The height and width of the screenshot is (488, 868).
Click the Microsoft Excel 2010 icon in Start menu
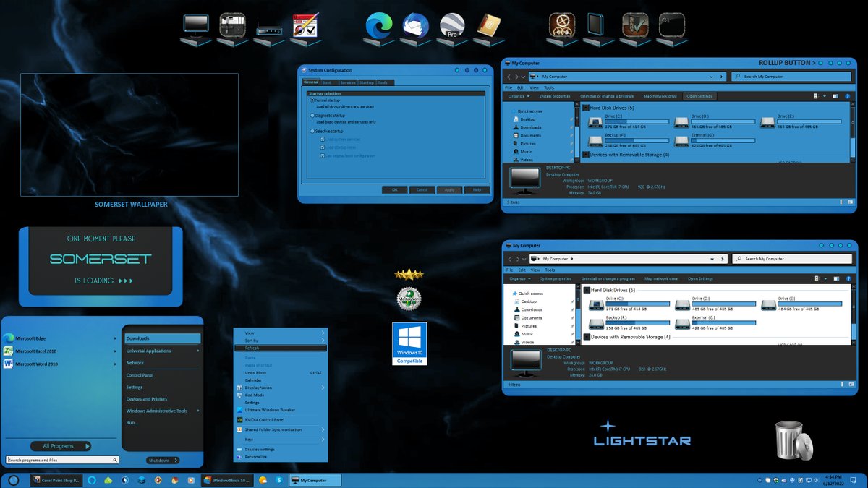[9, 351]
